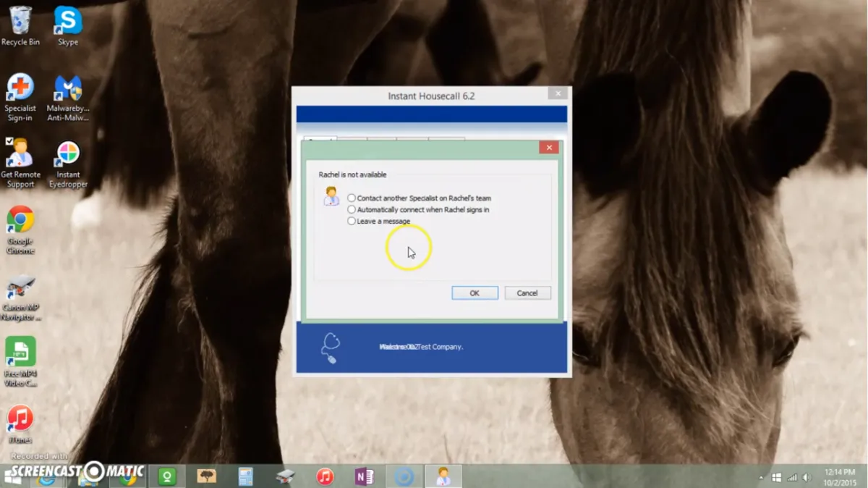868x488 pixels.
Task: Click the Cancel button
Action: (x=527, y=293)
